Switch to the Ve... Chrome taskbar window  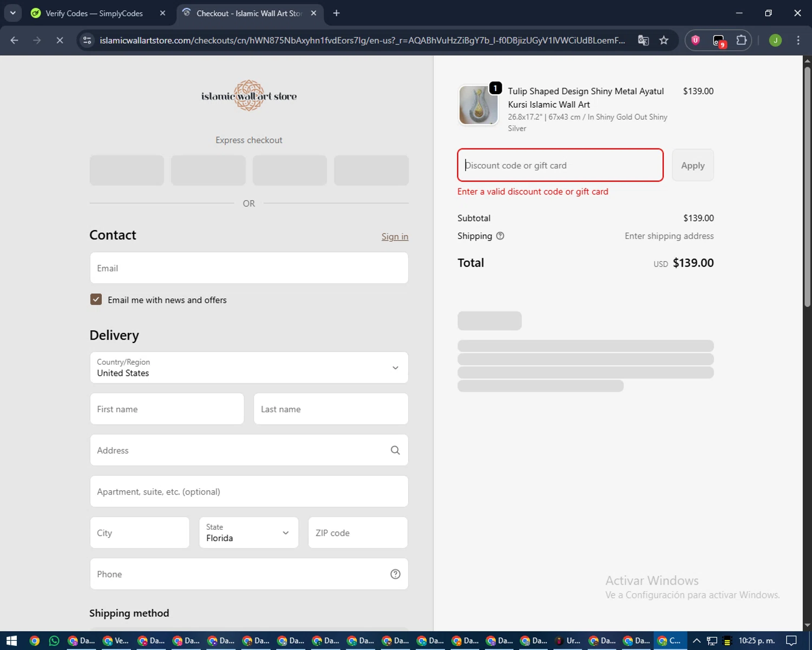[x=116, y=641]
